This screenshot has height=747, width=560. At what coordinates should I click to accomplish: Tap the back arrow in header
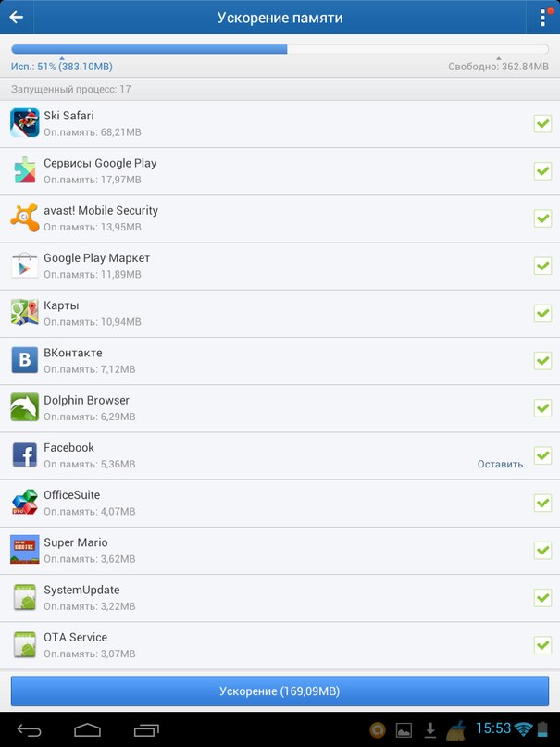pyautogui.click(x=16, y=18)
